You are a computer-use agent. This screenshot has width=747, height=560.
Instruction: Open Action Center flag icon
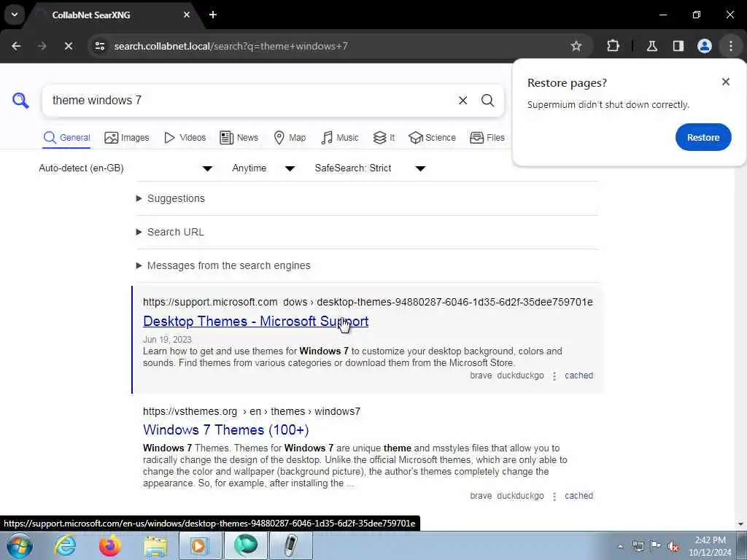(x=656, y=546)
